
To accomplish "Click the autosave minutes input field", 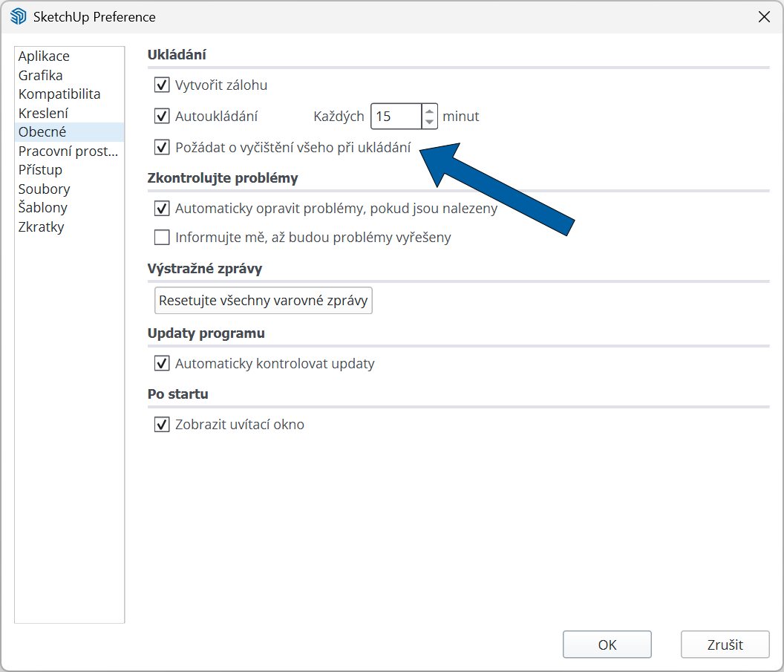I will click(x=396, y=117).
